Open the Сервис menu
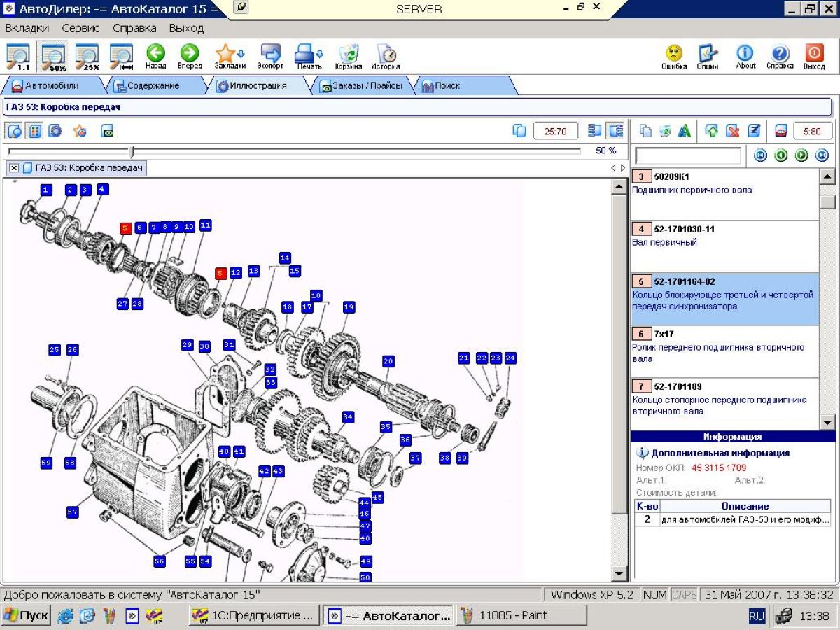This screenshot has height=630, width=840. pos(80,28)
